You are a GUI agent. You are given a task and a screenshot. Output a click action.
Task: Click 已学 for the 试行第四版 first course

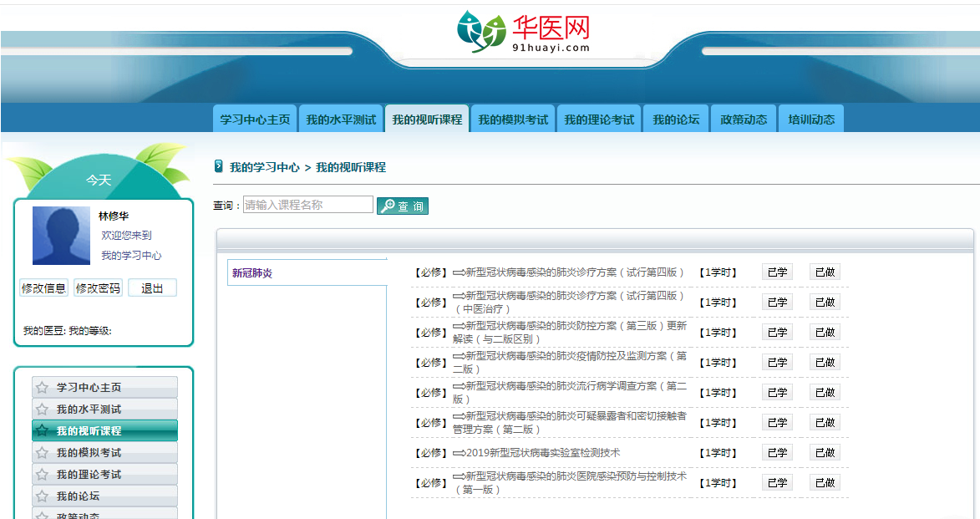777,272
